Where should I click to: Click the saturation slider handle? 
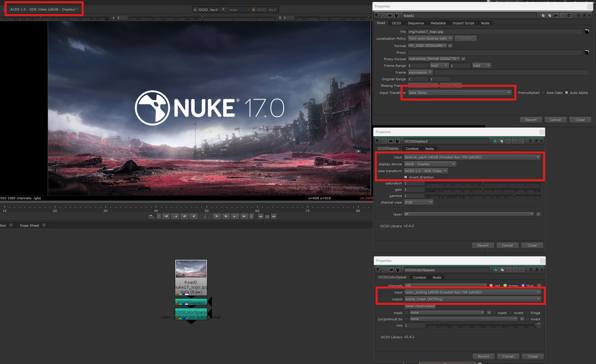coord(483,182)
